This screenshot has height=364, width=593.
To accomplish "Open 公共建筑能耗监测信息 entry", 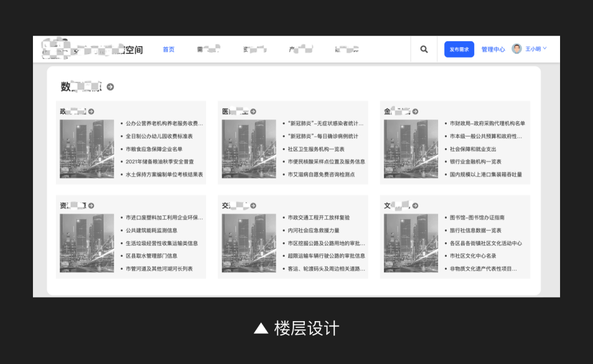I will click(152, 231).
